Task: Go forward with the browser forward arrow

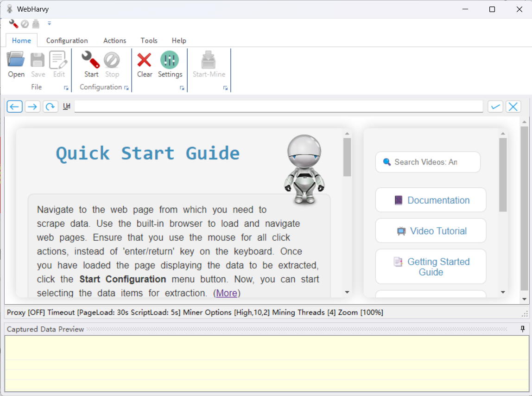Action: tap(32, 107)
